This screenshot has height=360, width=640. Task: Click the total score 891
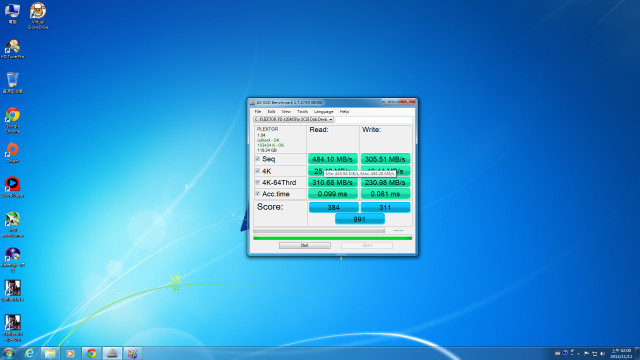tap(360, 219)
